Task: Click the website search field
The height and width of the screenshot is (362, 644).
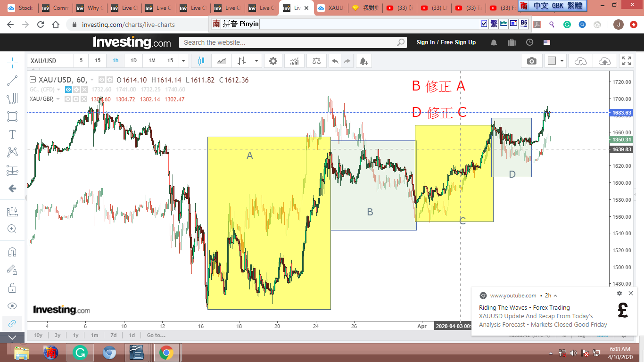Action: point(293,42)
